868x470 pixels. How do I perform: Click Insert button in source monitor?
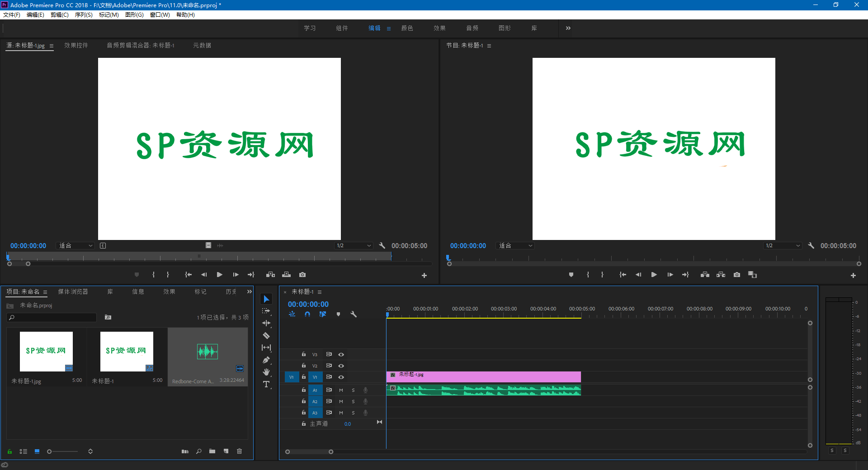270,275
